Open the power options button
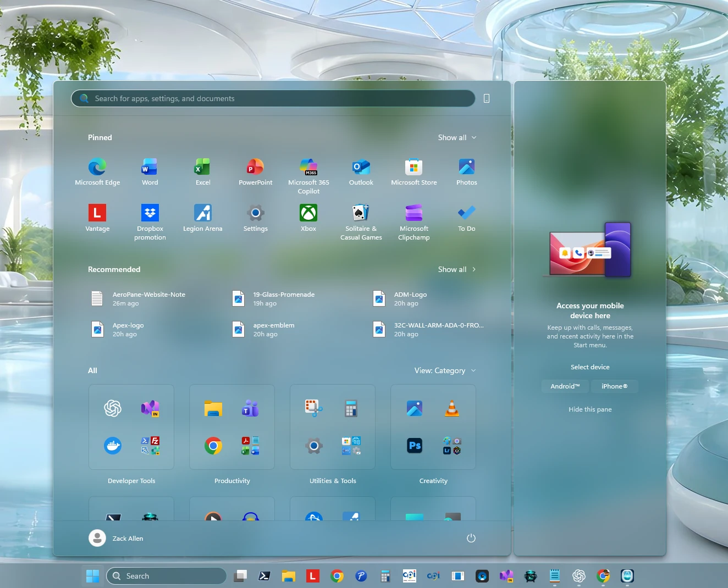Viewport: 728px width, 588px height. [471, 538]
